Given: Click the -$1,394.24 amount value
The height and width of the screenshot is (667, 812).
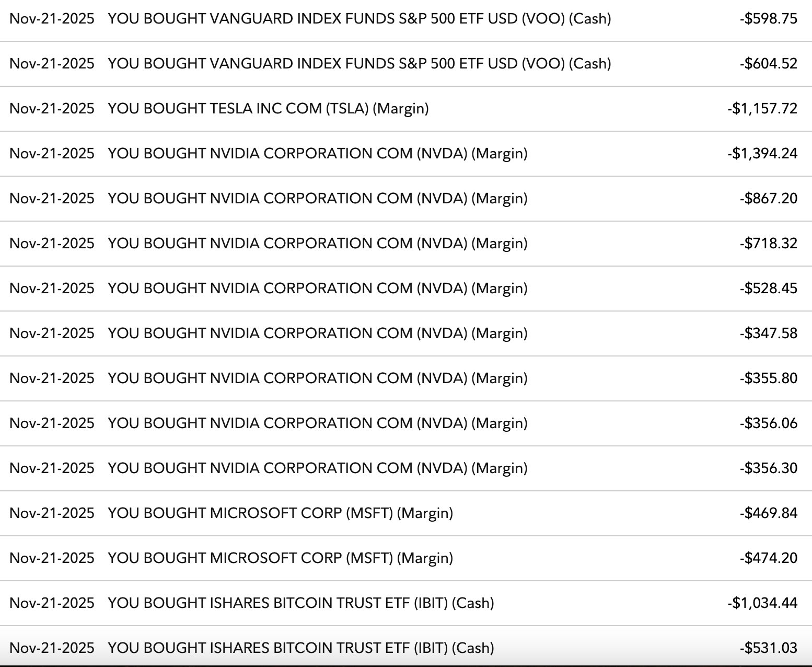Looking at the screenshot, I should pyautogui.click(x=762, y=154).
